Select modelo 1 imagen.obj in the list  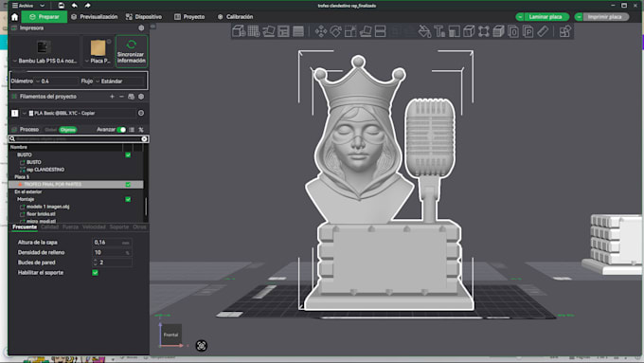pos(47,207)
